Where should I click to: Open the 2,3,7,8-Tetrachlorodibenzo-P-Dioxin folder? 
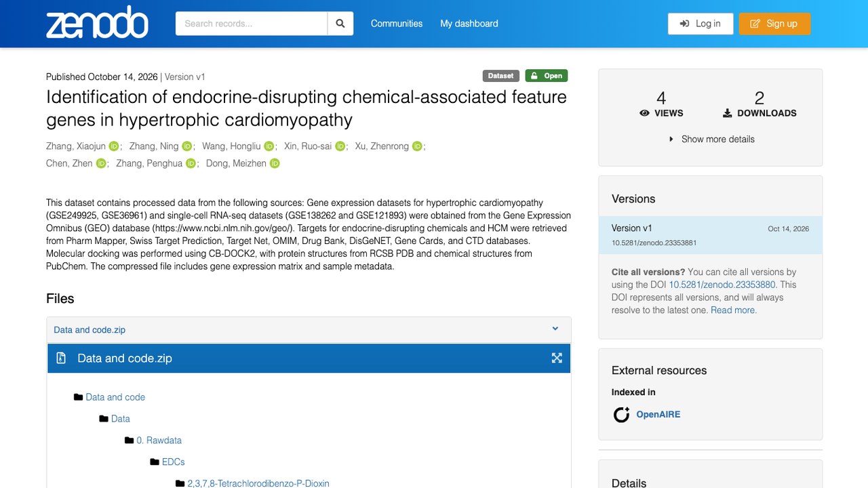[x=258, y=483]
